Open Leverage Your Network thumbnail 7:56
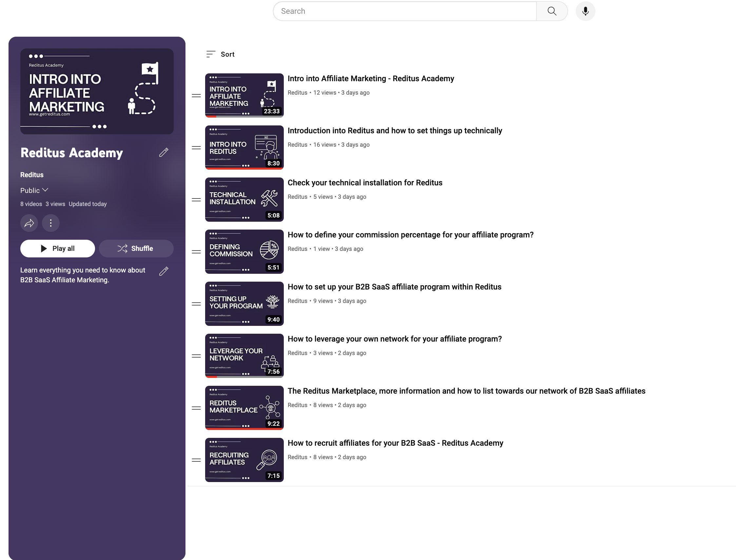 click(244, 356)
